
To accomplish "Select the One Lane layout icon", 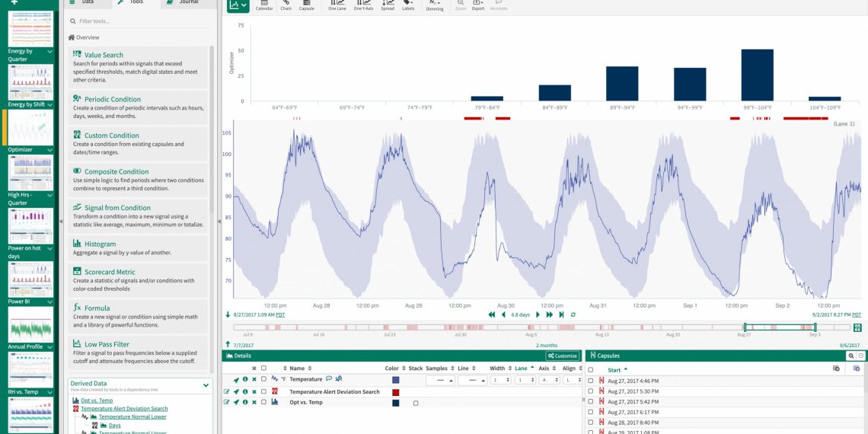I will coord(336,5).
